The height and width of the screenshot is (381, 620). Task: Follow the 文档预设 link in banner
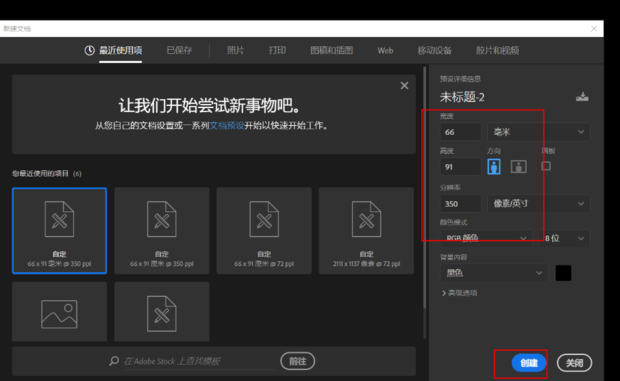(227, 126)
